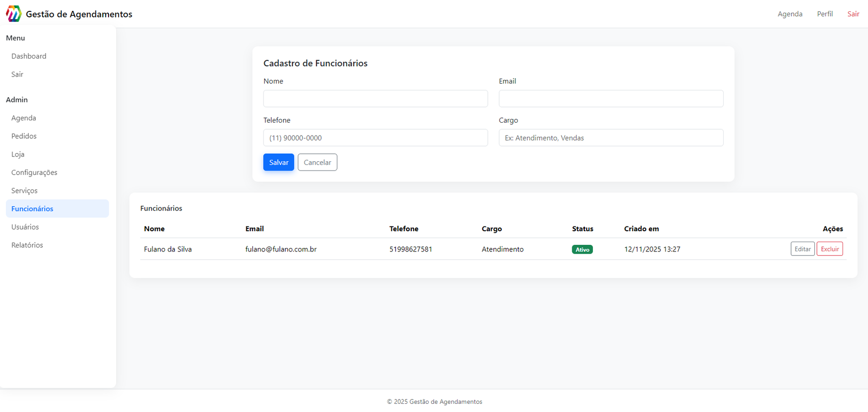Open the Loja sidebar item
Screen dimensions: 868x412
coord(18,154)
